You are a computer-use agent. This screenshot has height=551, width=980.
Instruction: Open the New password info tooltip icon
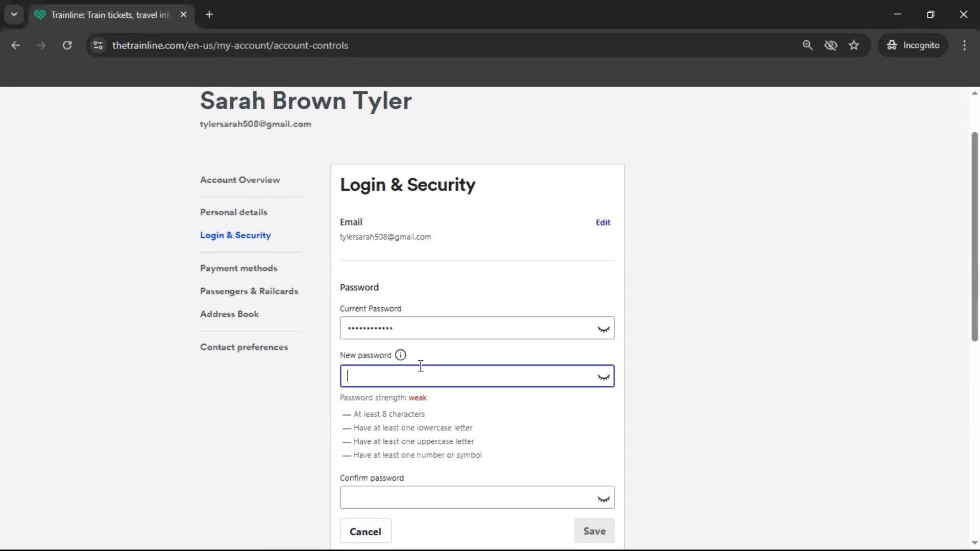click(400, 355)
